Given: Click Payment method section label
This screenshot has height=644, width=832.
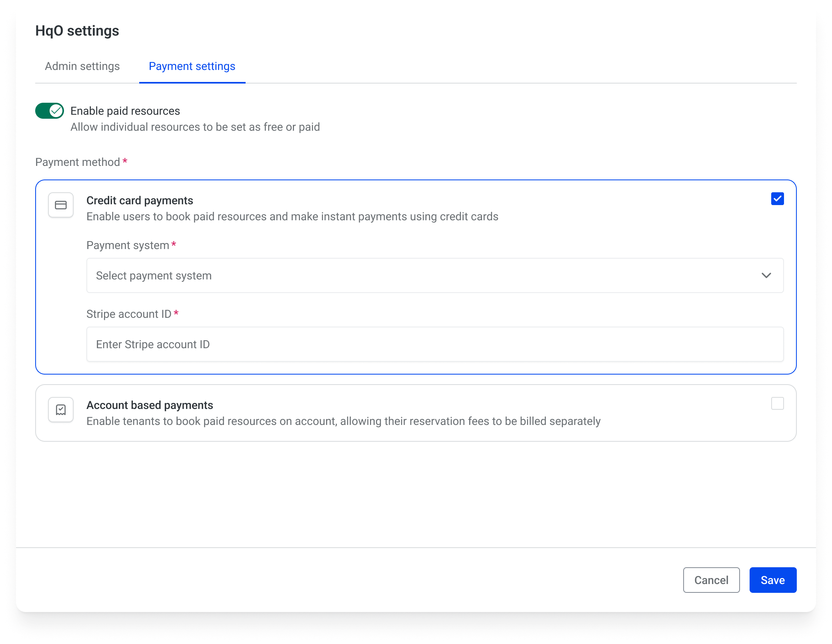Looking at the screenshot, I should pyautogui.click(x=78, y=162).
